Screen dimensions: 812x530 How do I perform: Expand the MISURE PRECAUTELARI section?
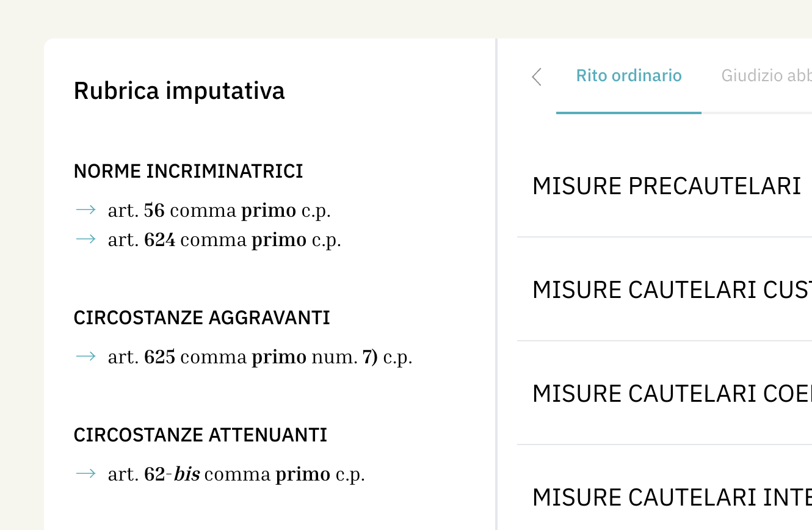click(x=666, y=186)
